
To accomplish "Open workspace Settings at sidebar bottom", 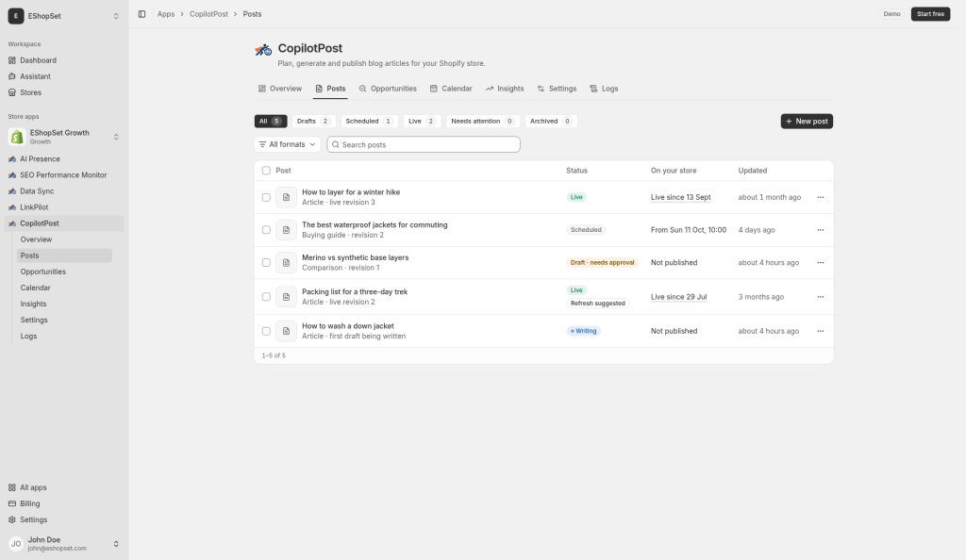I will (x=64, y=519).
